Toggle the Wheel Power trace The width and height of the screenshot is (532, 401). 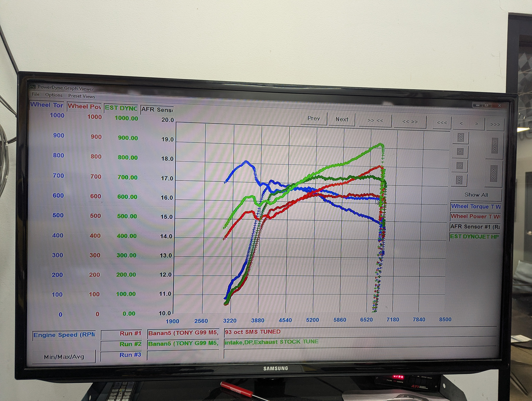click(475, 216)
